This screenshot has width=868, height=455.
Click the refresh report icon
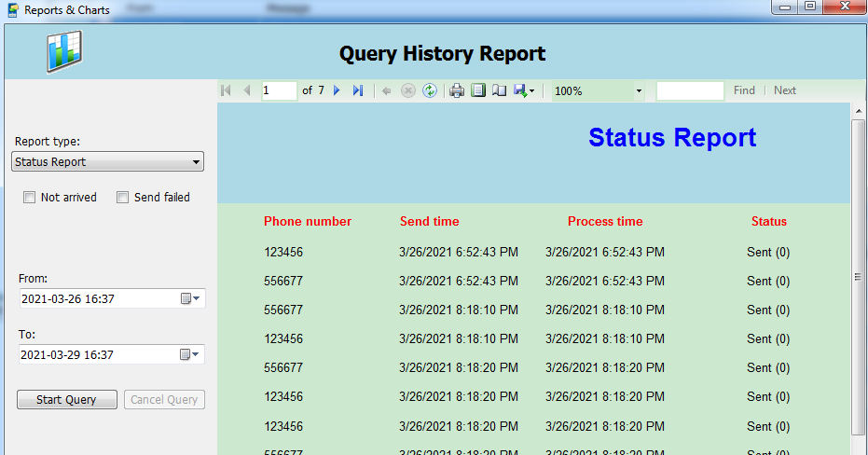[430, 90]
